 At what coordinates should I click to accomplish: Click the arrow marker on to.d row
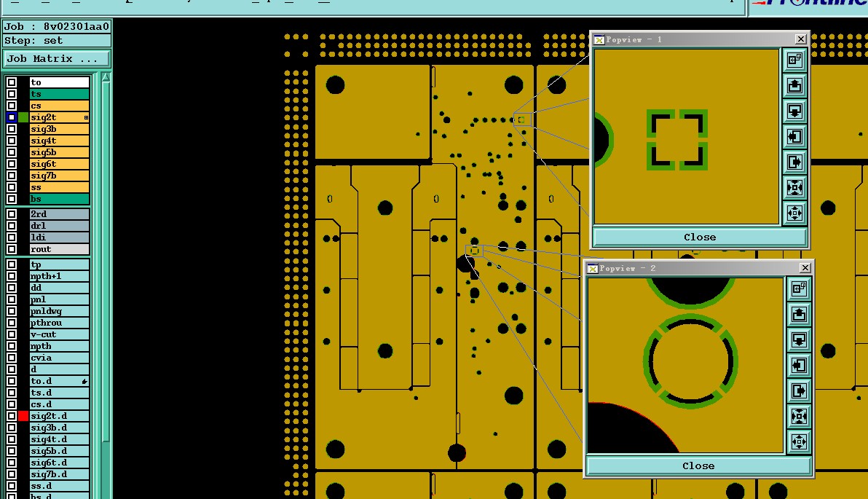pos(84,381)
